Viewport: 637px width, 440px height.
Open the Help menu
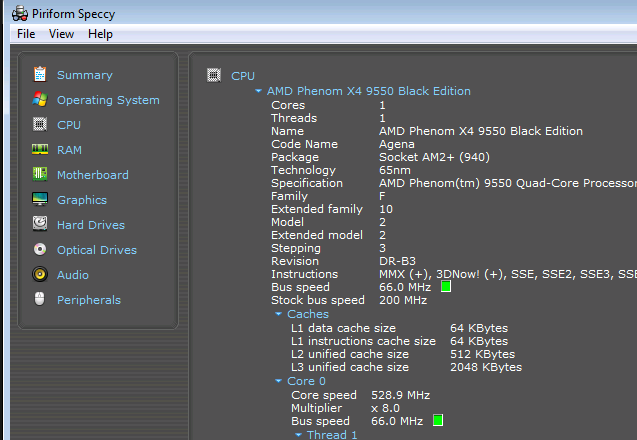(x=100, y=34)
